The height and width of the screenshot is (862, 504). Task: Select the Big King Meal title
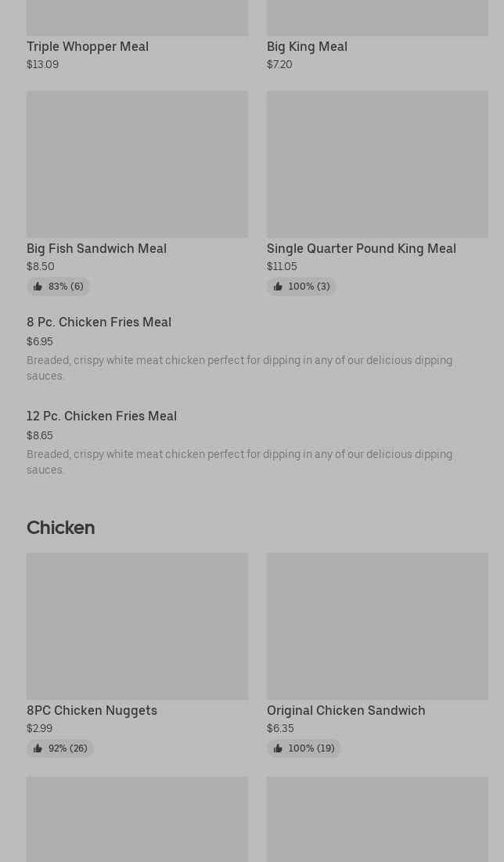307,47
